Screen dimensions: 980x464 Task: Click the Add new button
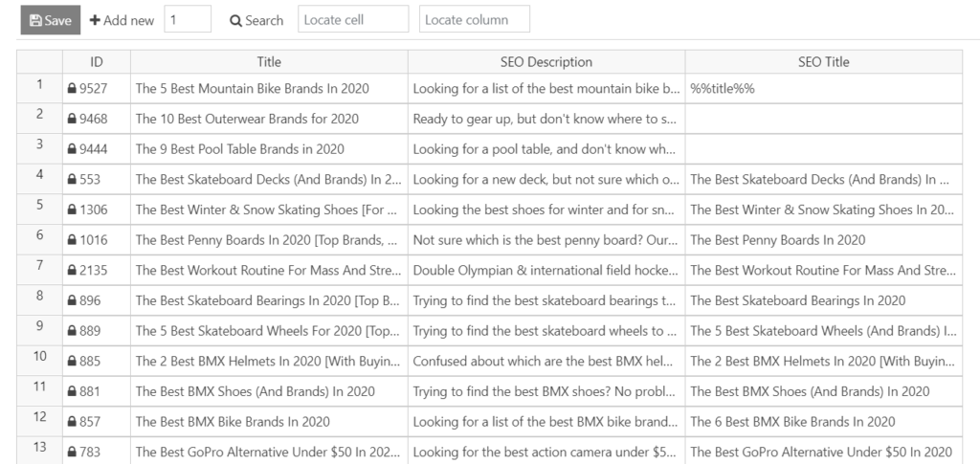(x=122, y=20)
